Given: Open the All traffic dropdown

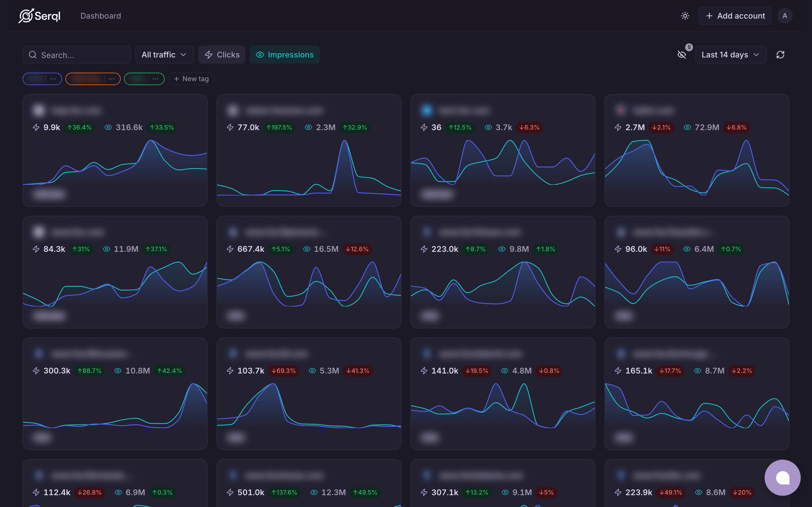Looking at the screenshot, I should pos(164,54).
